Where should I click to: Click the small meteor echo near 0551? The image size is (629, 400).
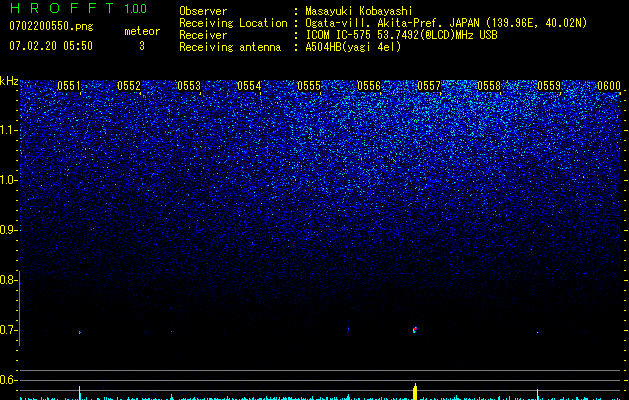pos(80,332)
